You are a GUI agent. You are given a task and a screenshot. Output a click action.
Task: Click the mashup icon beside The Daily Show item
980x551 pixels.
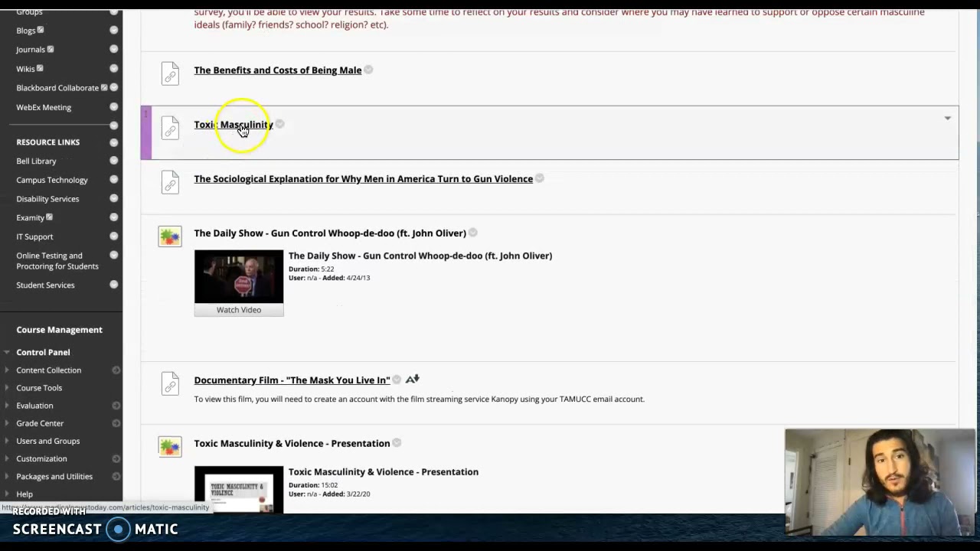click(170, 236)
